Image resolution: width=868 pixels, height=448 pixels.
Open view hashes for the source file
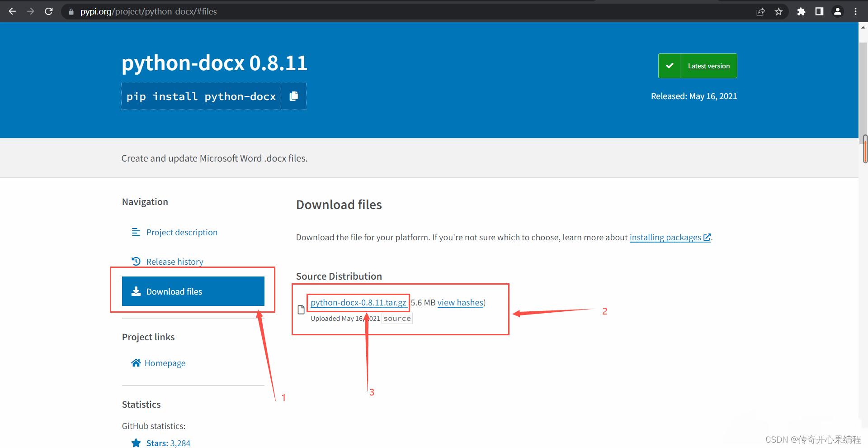coord(460,302)
